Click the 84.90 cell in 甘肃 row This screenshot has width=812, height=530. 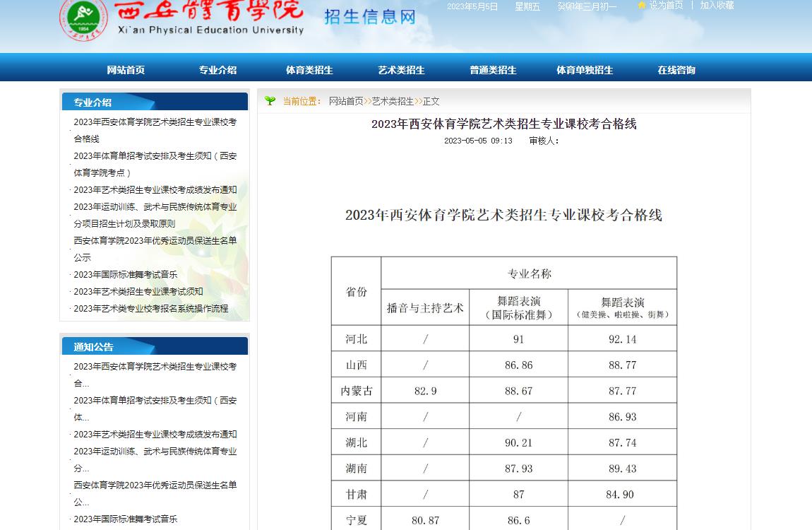[623, 494]
